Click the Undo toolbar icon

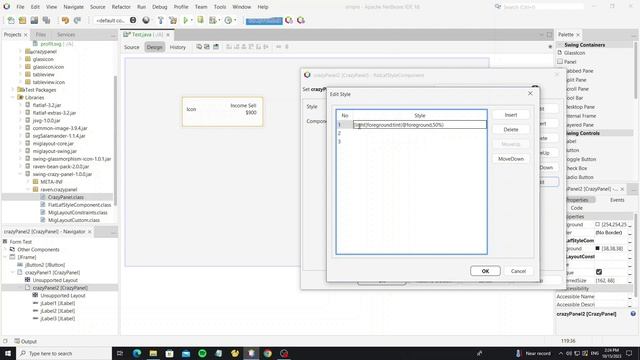pyautogui.click(x=65, y=20)
